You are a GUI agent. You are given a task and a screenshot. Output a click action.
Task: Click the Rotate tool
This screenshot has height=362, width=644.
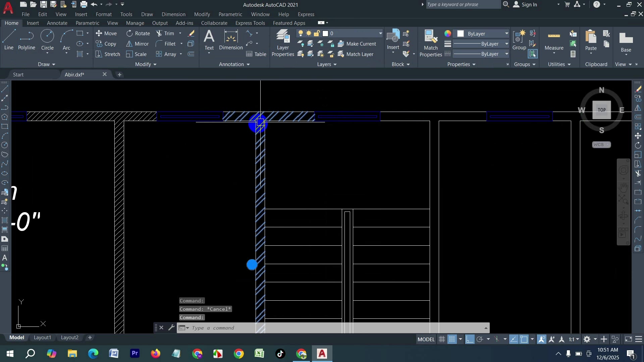[138, 33]
